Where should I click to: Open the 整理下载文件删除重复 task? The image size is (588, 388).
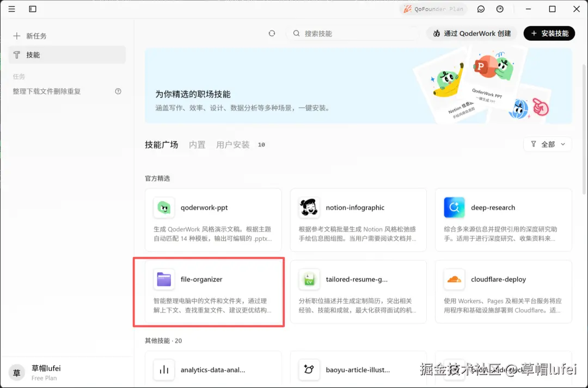pos(47,91)
